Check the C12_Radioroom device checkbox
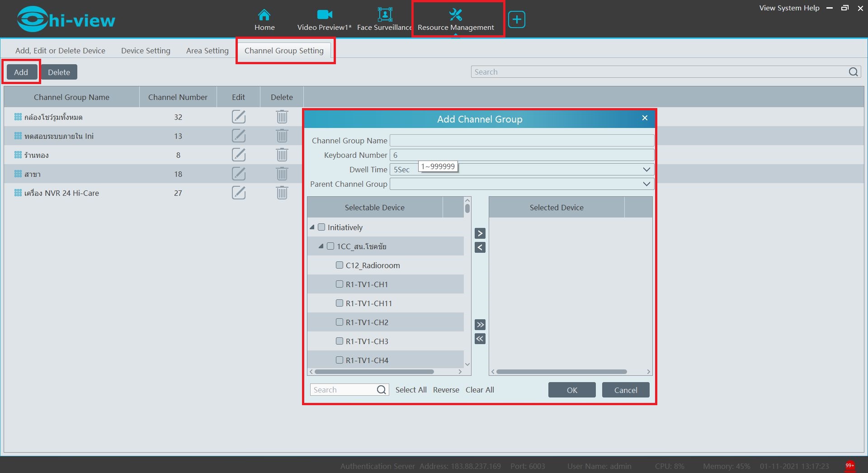Image resolution: width=868 pixels, height=473 pixels. point(340,265)
